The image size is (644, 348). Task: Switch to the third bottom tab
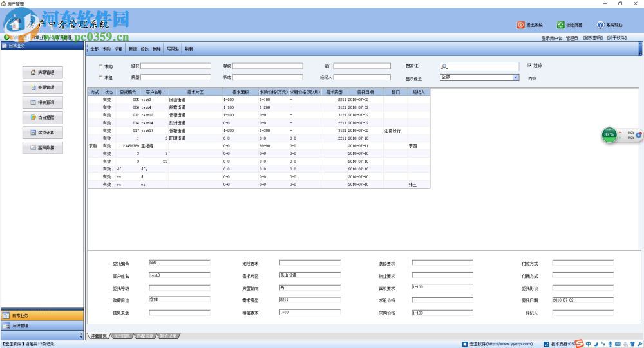point(145,336)
